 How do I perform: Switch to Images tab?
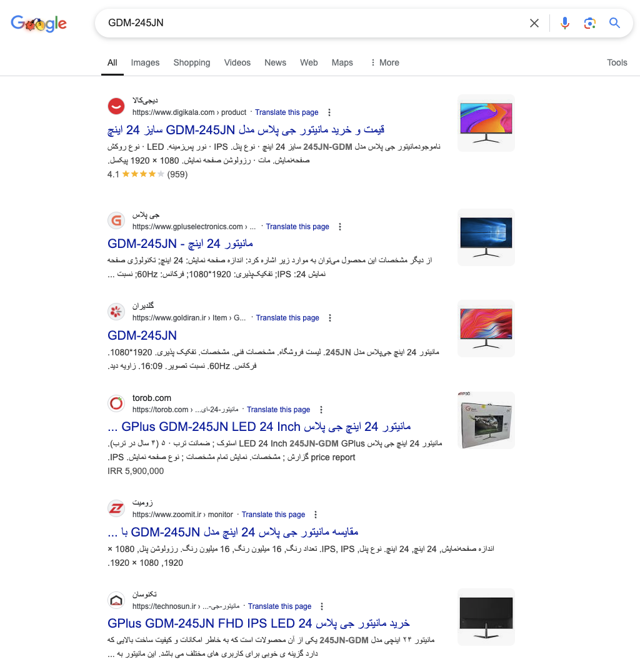[145, 62]
